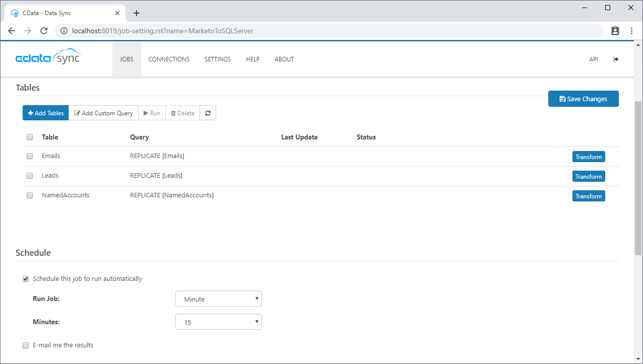Open the Run Job frequency dropdown
Screen dimensions: 643x364
218,299
